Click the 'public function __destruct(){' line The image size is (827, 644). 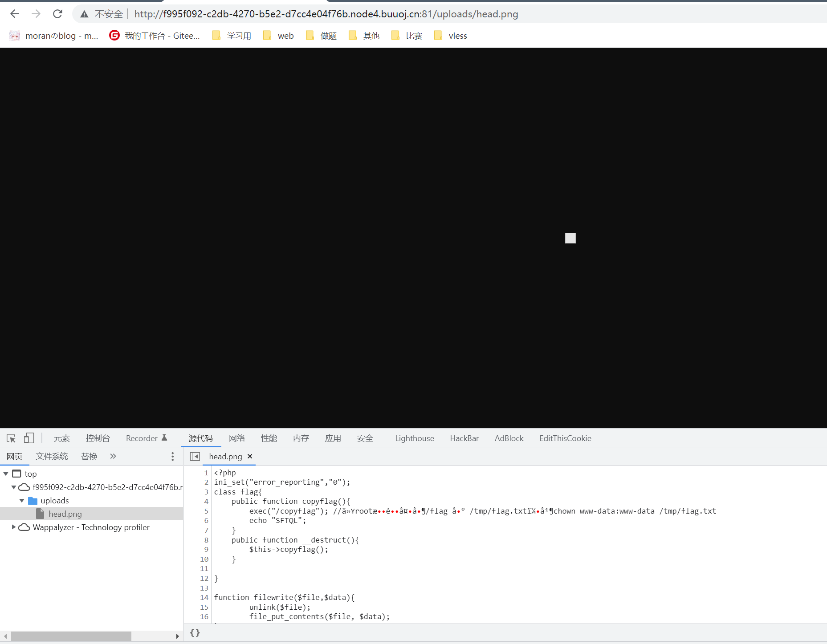pyautogui.click(x=295, y=540)
